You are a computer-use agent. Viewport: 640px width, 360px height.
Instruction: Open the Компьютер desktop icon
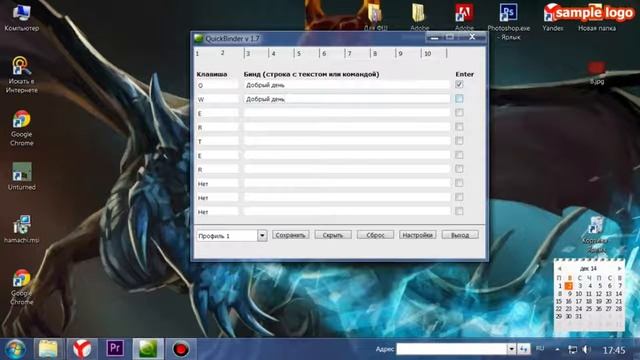[21, 18]
